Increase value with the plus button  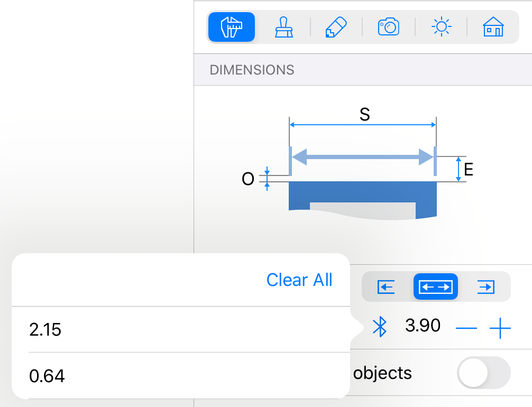click(500, 329)
